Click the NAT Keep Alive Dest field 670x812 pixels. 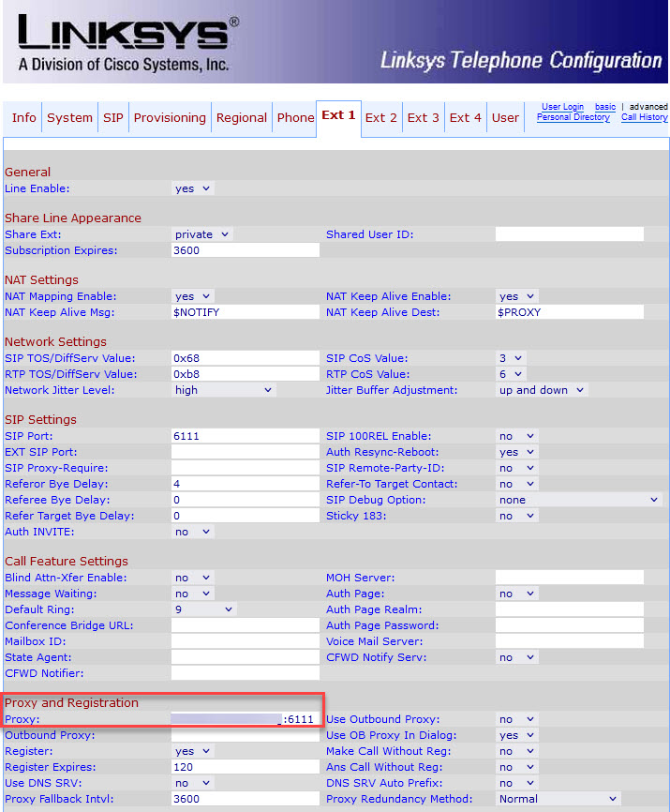[570, 312]
